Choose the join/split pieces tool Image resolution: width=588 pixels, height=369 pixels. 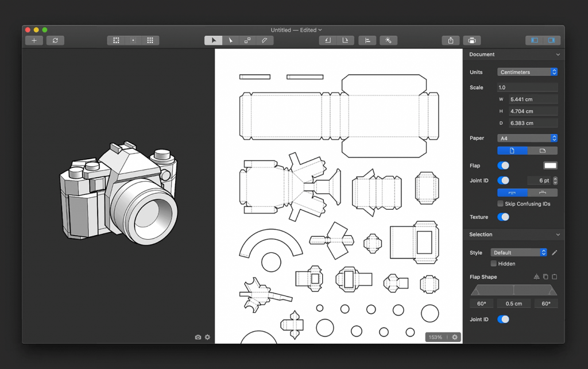(x=247, y=41)
